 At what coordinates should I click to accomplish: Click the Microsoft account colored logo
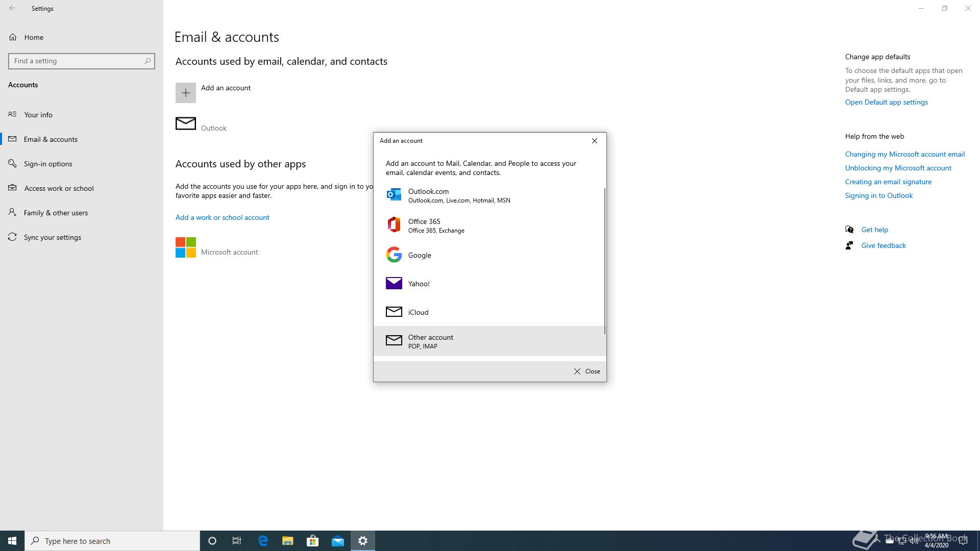[x=185, y=247]
